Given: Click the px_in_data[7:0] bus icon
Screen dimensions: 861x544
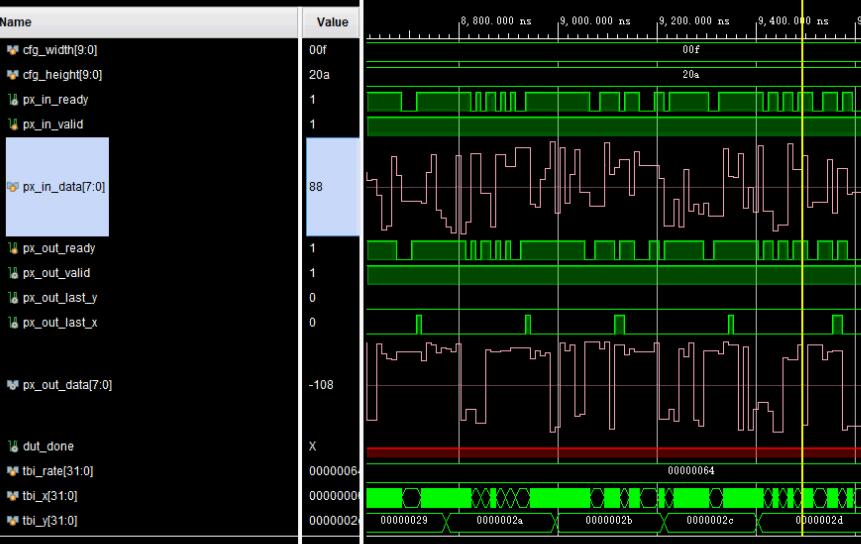Looking at the screenshot, I should tap(13, 187).
